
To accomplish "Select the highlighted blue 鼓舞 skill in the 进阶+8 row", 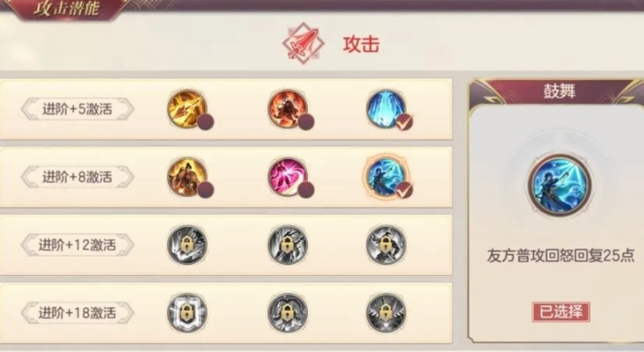I will point(386,176).
